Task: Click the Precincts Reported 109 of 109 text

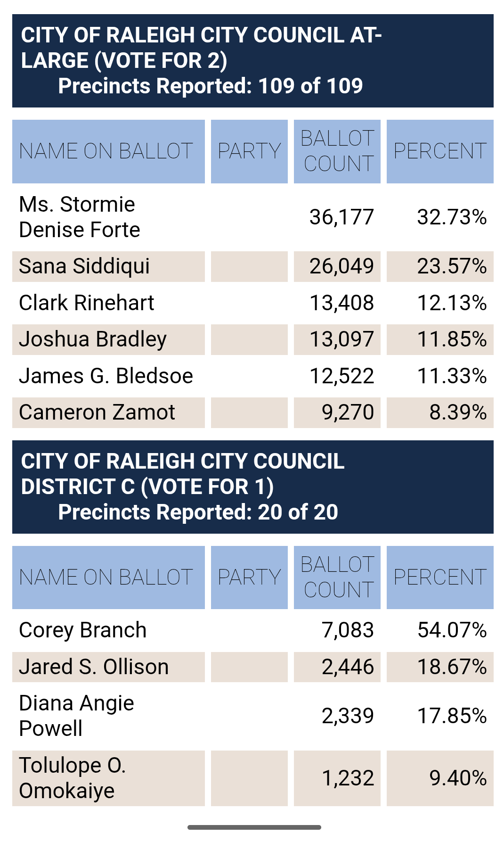Action: [210, 86]
